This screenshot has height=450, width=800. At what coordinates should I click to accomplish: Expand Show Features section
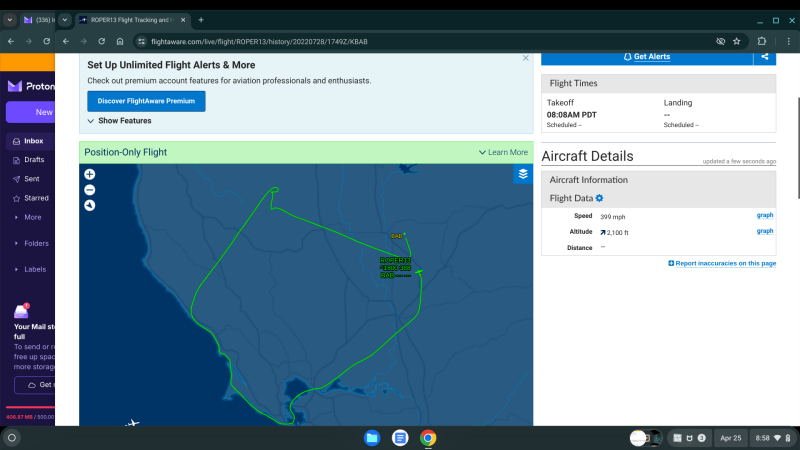(x=119, y=121)
